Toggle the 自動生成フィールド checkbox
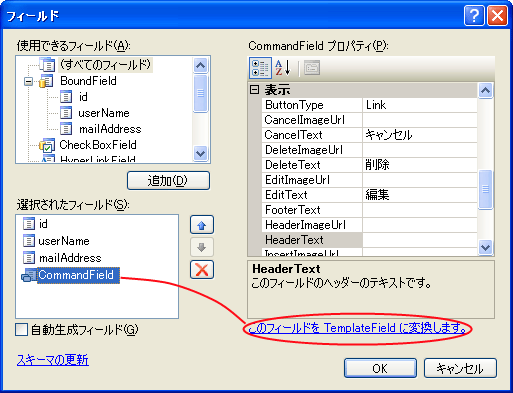513x393 pixels. click(22, 330)
